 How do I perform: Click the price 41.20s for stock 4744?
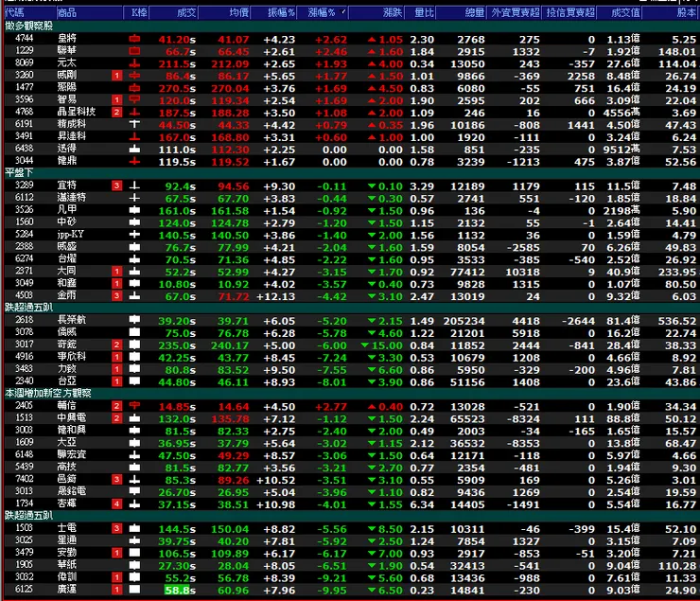(x=177, y=40)
